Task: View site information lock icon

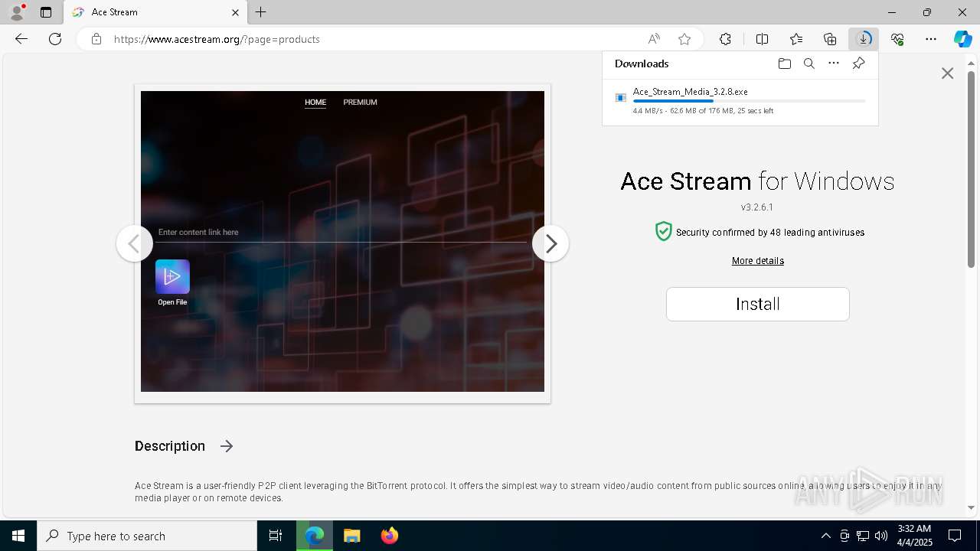Action: tap(96, 39)
